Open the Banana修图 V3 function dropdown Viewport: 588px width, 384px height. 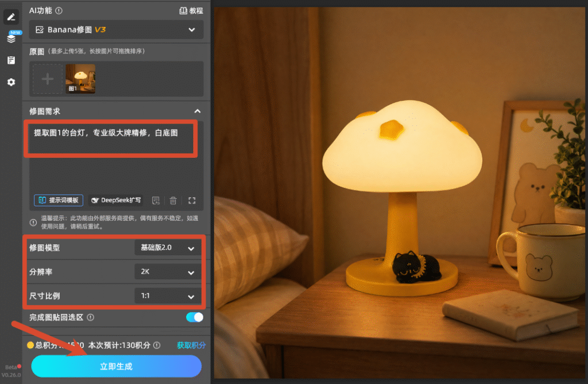(x=116, y=30)
